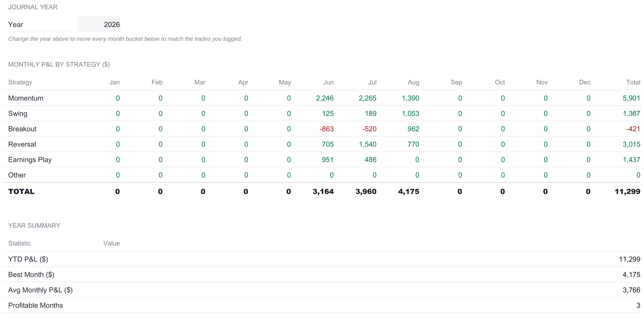Image resolution: width=644 pixels, height=318 pixels.
Task: Click the Strategy column header
Action: click(x=20, y=82)
